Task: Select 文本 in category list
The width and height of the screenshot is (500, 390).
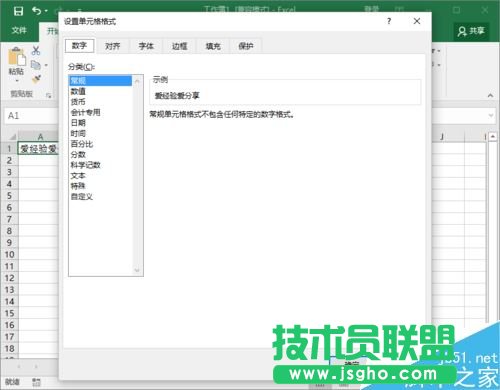Action: tap(100, 175)
